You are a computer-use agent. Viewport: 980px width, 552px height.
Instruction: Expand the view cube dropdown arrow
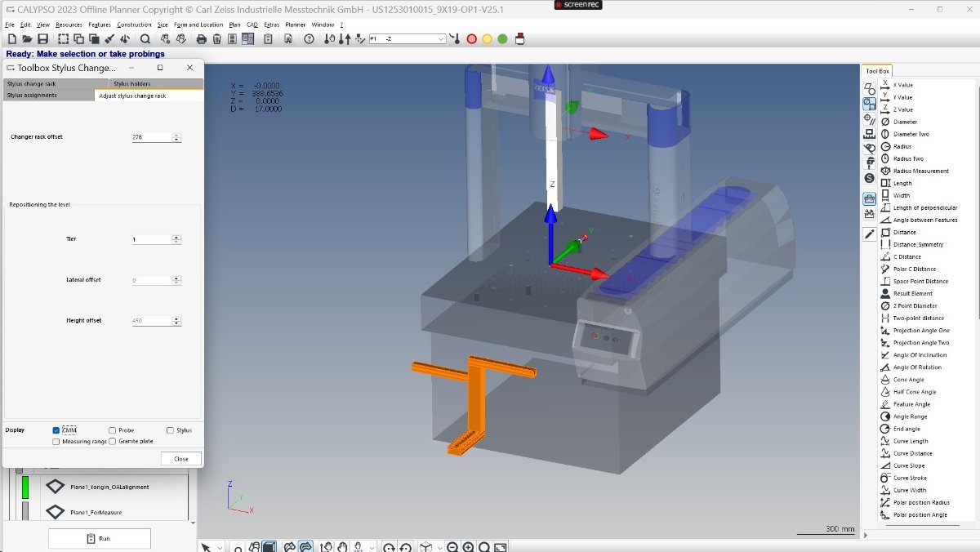(x=438, y=547)
